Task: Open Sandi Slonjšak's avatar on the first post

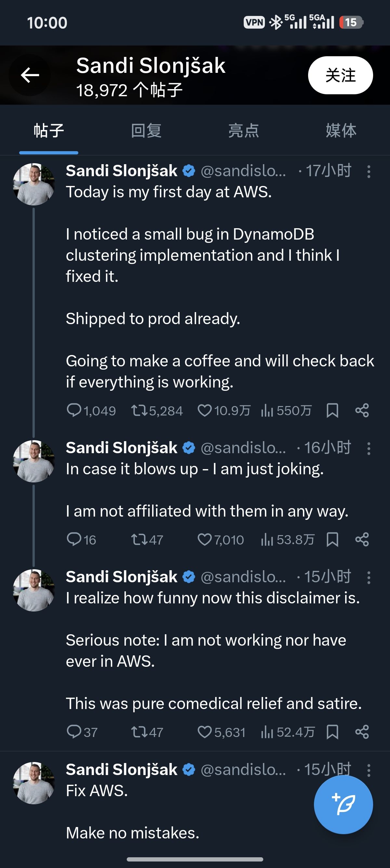Action: [x=33, y=184]
